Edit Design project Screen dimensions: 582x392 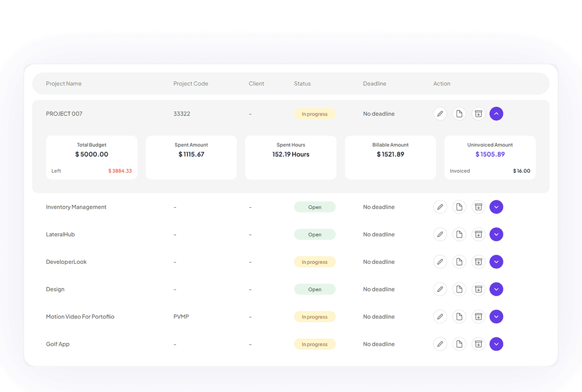click(x=440, y=289)
